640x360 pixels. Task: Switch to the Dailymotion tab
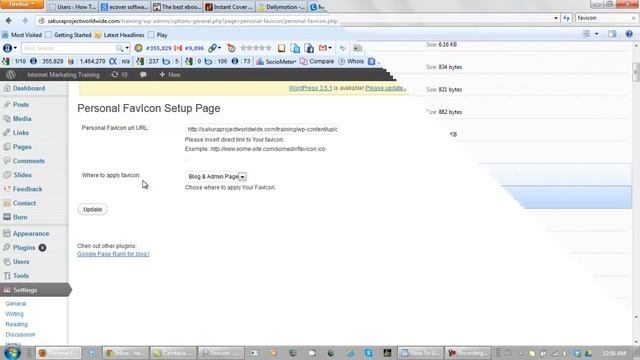(x=281, y=7)
